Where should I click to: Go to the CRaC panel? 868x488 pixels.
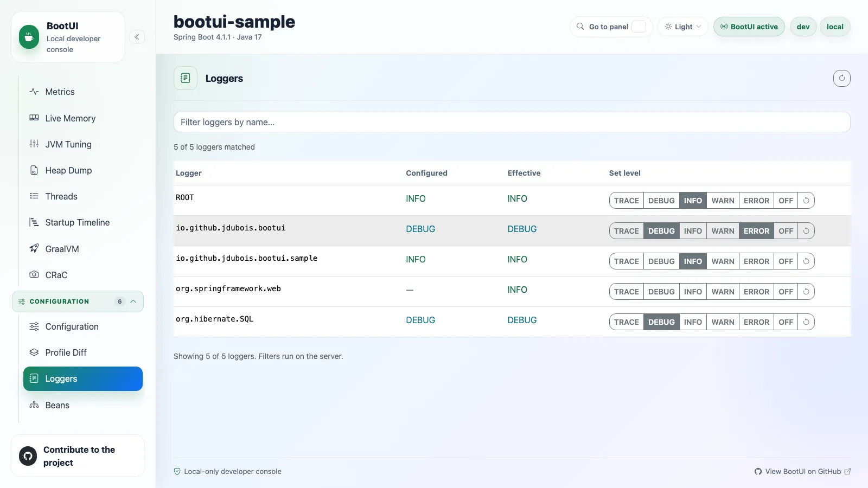point(82,275)
